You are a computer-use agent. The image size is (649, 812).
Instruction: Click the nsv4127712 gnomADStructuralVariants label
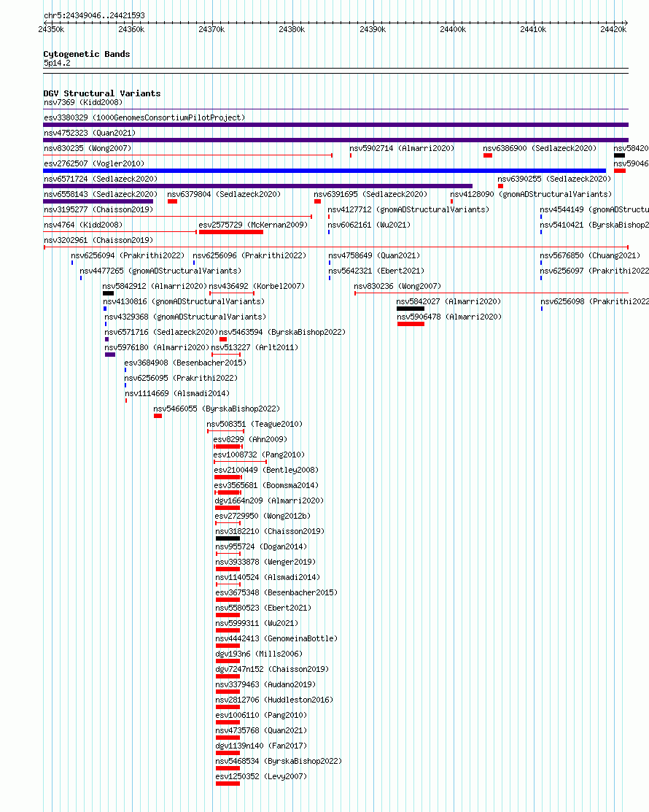coord(408,209)
